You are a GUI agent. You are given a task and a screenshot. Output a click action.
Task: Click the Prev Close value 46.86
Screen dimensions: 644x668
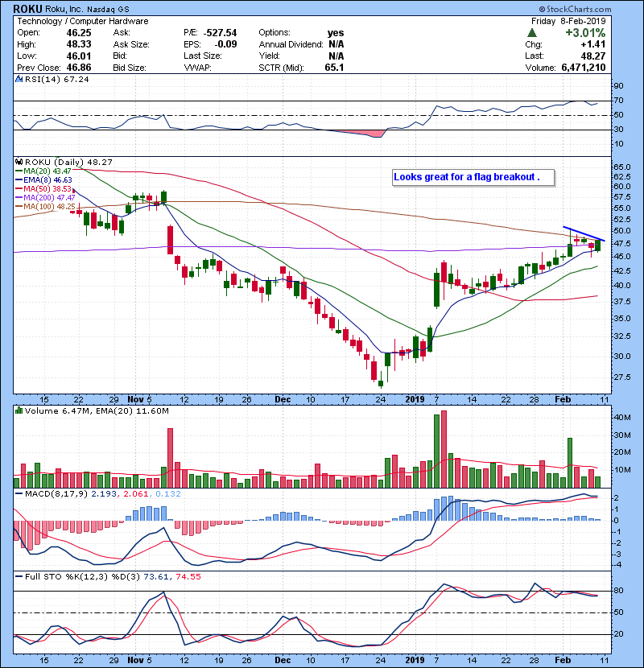pos(79,68)
